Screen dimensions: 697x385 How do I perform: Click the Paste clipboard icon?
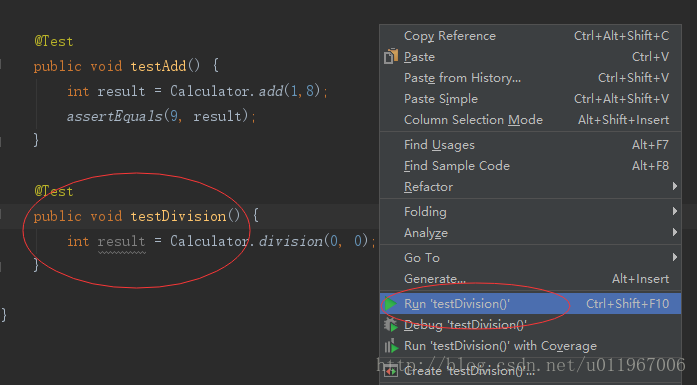click(x=391, y=56)
